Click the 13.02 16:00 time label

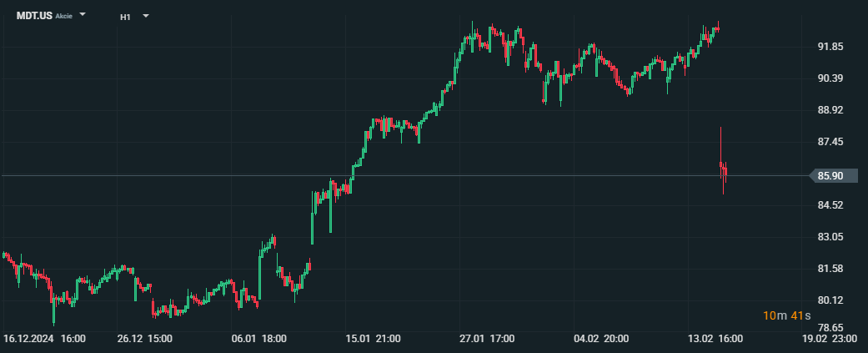click(x=715, y=339)
